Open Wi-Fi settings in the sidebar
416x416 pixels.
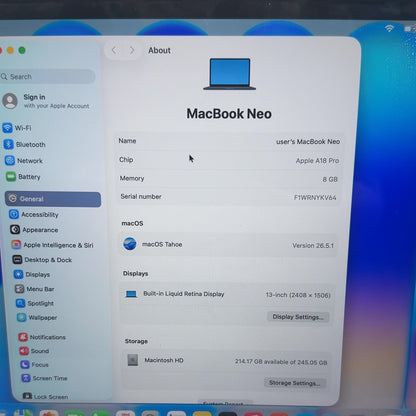(x=17, y=128)
